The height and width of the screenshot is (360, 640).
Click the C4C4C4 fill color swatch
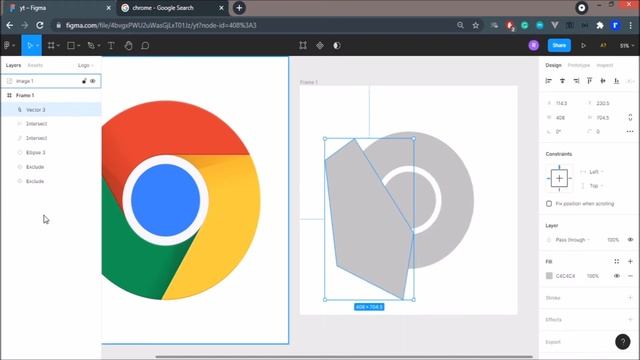coord(549,276)
